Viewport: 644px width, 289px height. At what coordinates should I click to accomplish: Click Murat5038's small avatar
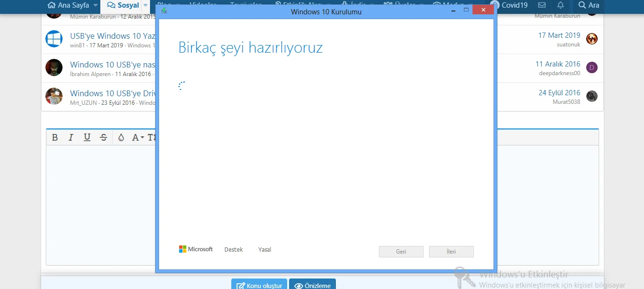coord(592,96)
